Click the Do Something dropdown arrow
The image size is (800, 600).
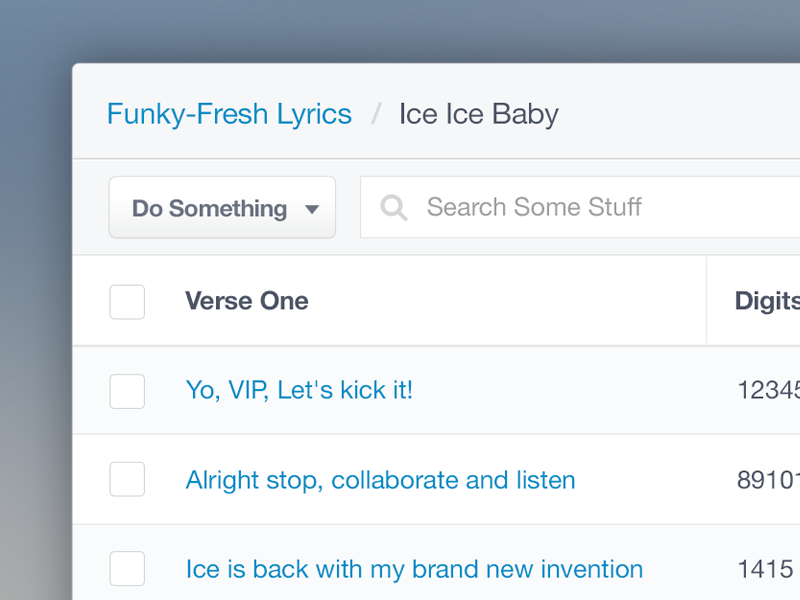[311, 209]
